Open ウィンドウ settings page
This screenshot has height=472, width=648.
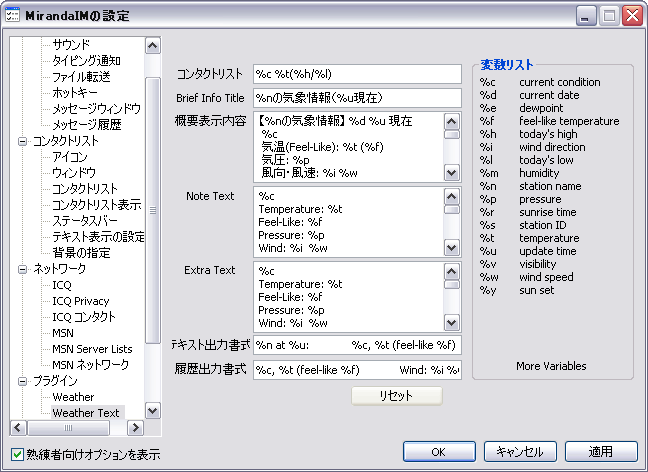(x=74, y=173)
